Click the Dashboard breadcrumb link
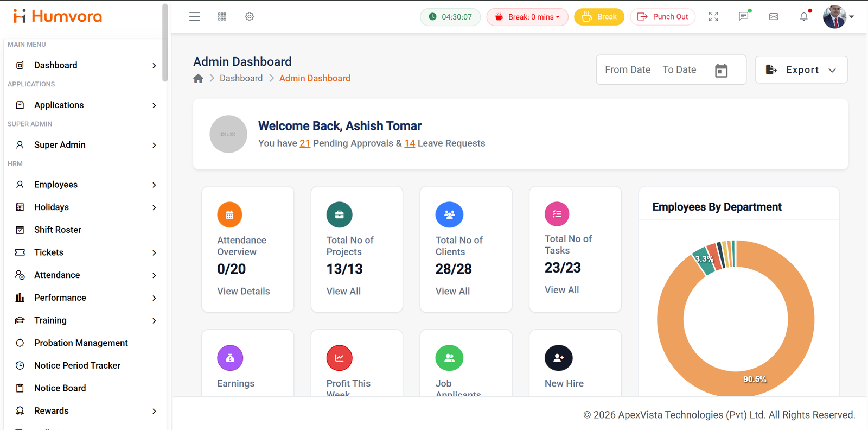 [x=241, y=78]
